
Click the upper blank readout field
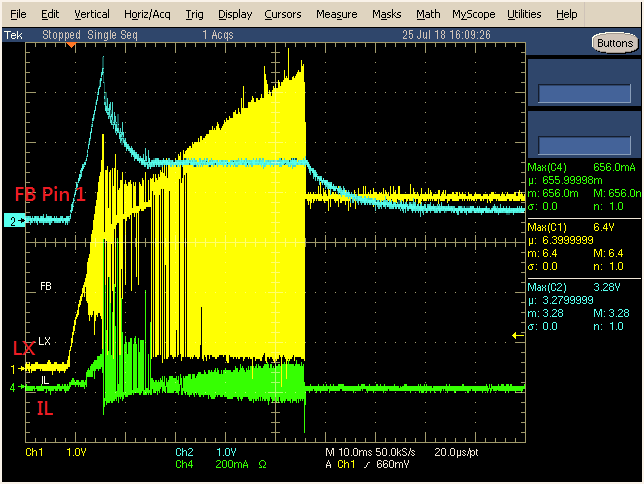584,94
